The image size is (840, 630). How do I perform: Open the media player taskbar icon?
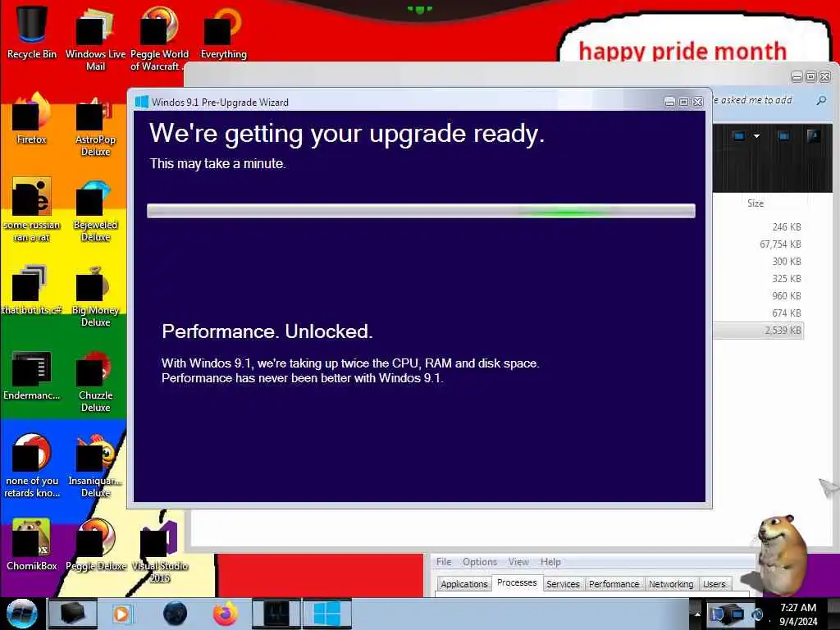click(121, 614)
